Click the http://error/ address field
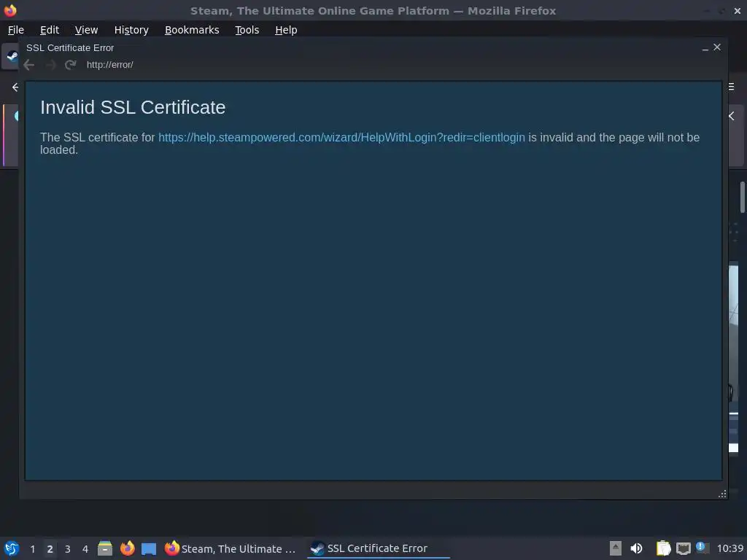Screen dimensions: 747x560 tap(109, 65)
